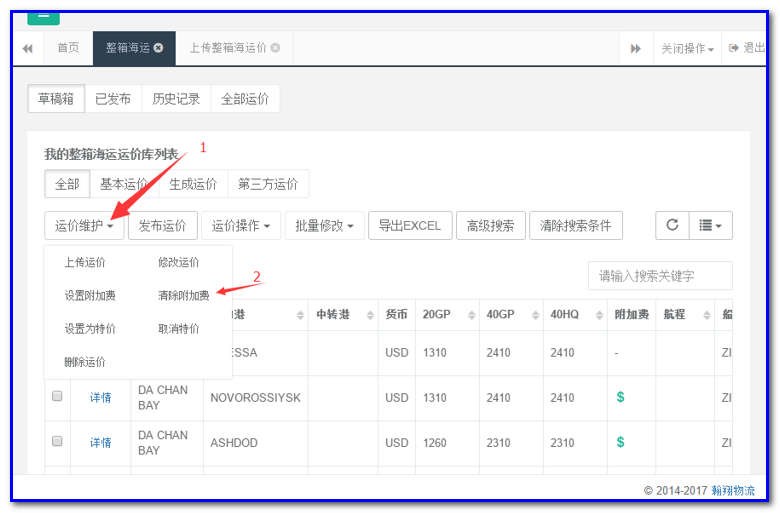Click the 清除搜索条件 button

click(576, 225)
